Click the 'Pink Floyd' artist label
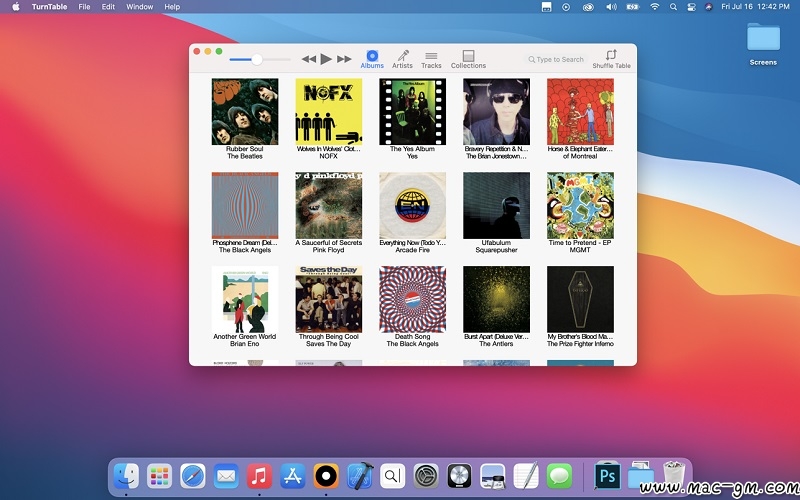The image size is (800, 500). point(329,250)
